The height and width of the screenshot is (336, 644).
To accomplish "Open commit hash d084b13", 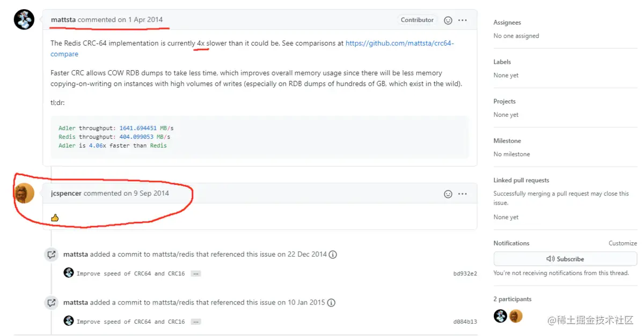I will pos(465,322).
